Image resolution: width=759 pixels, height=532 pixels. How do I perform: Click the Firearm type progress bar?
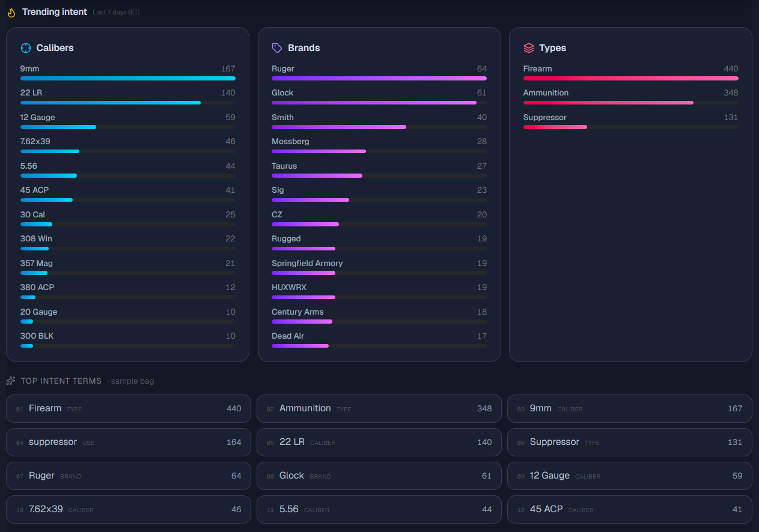[631, 78]
